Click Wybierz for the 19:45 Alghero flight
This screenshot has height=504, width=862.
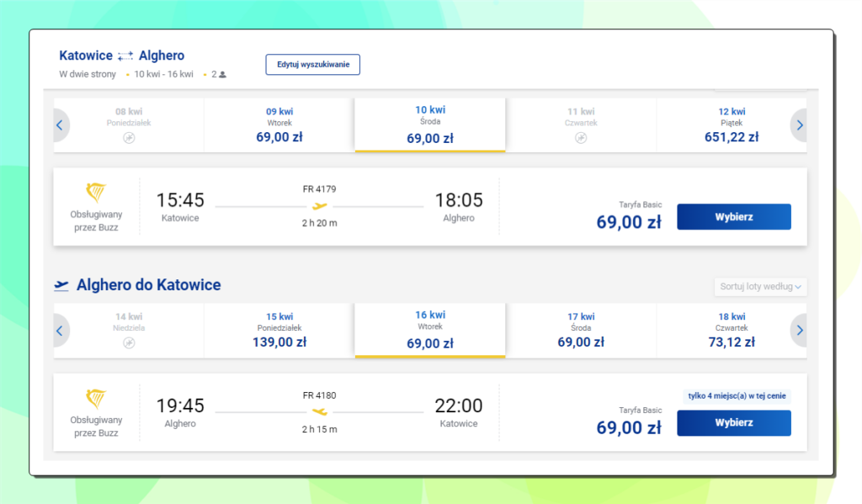click(734, 422)
